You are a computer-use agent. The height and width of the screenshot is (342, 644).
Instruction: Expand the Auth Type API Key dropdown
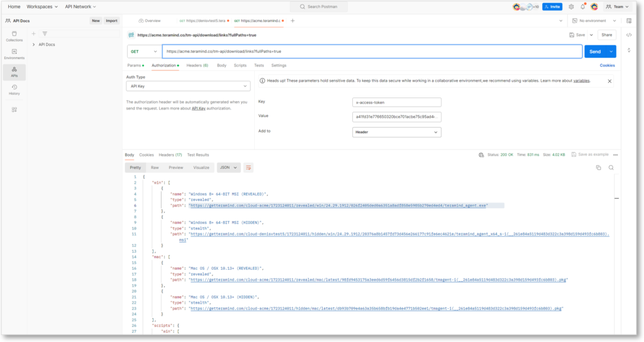188,86
